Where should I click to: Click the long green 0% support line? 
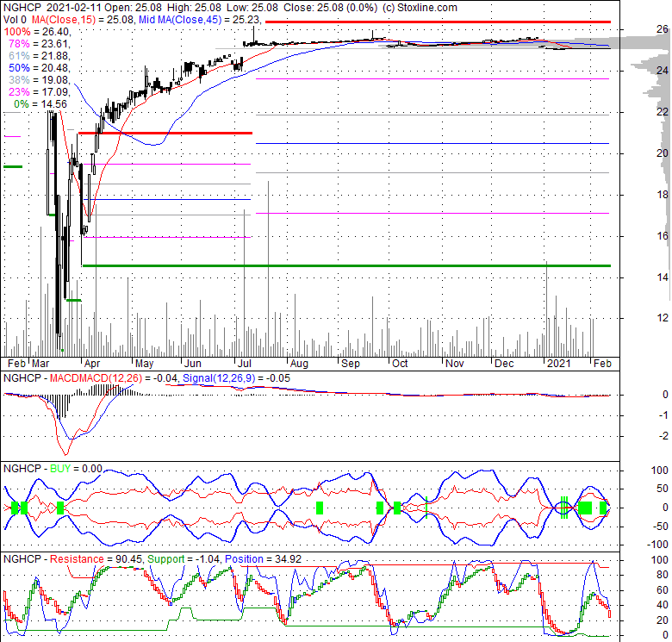(x=346, y=265)
